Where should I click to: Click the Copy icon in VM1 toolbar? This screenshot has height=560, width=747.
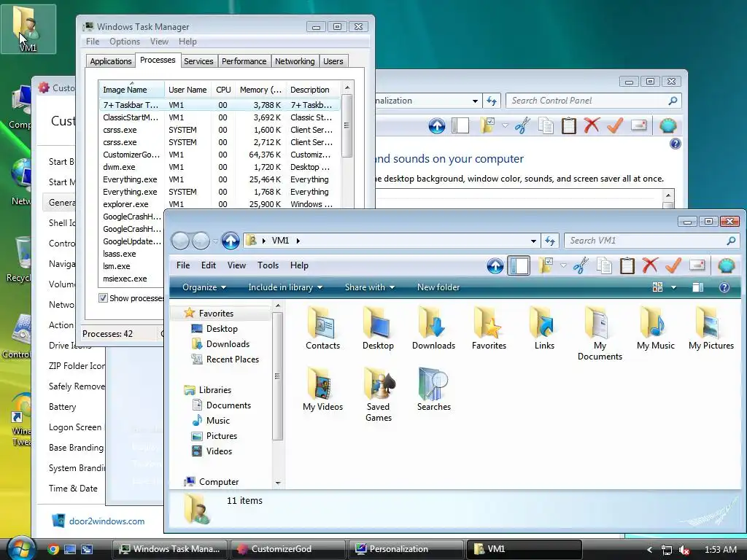point(604,265)
